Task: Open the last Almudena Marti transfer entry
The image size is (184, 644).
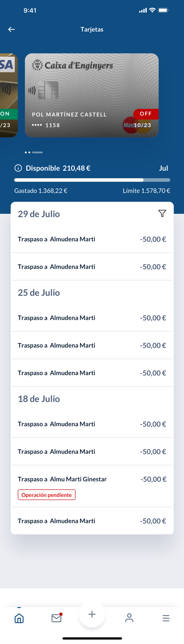Action: pos(92,521)
